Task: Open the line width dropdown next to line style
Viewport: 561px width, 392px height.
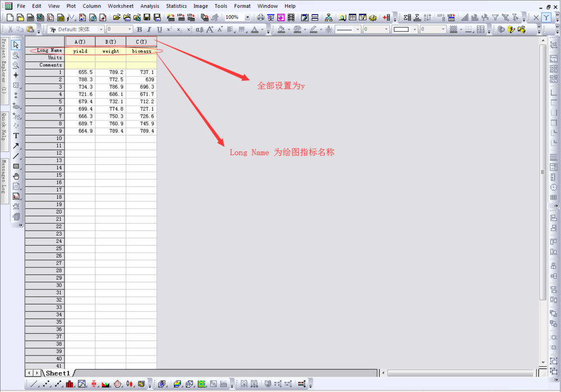Action: (x=386, y=29)
